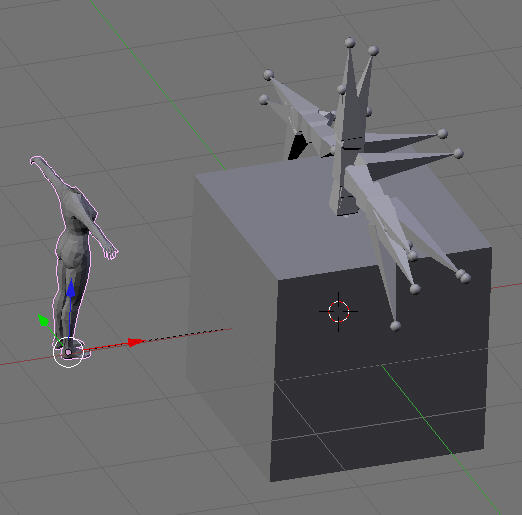Click the green Y-axis manipulator arrow
522x515 pixels.
(x=43, y=320)
